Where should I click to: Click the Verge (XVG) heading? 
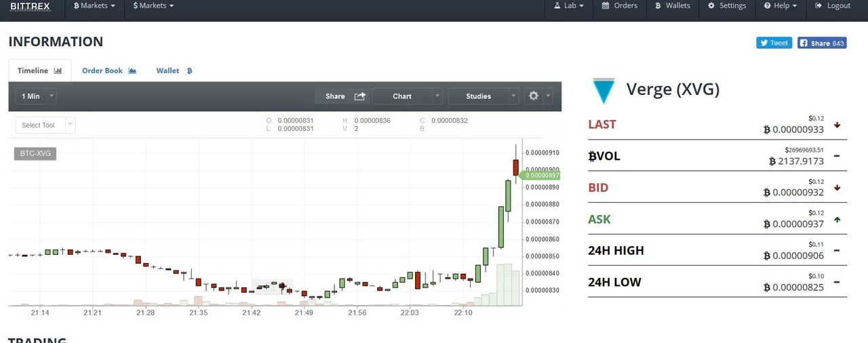click(673, 89)
